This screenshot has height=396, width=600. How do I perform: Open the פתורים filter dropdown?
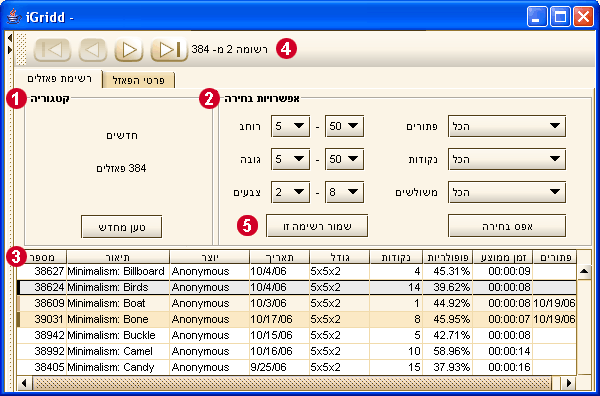[507, 126]
